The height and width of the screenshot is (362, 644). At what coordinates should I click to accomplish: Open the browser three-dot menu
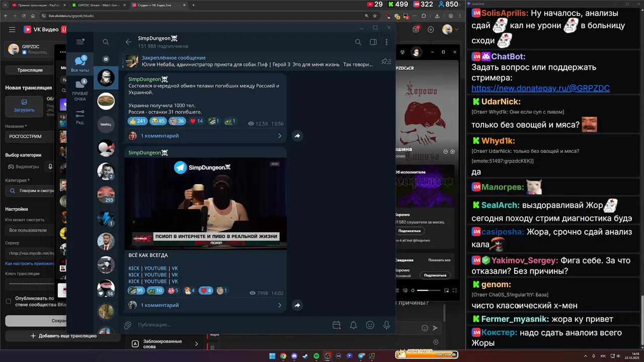click(459, 16)
